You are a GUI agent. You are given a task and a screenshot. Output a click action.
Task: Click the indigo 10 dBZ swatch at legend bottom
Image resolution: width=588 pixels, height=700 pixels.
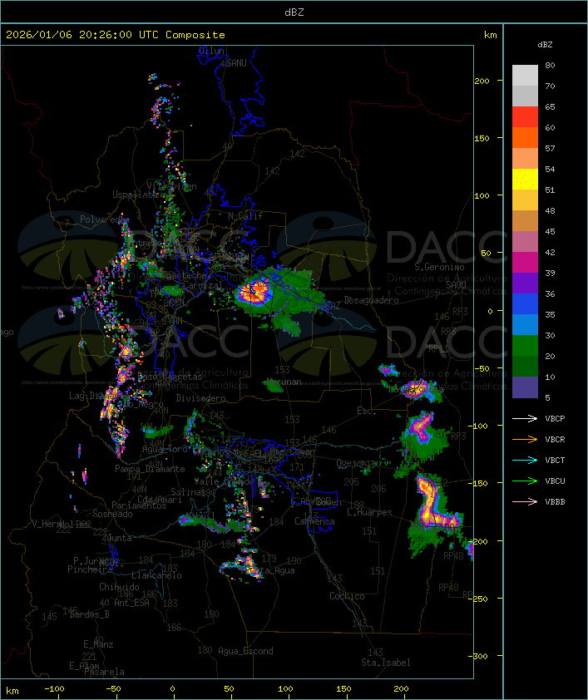[525, 387]
